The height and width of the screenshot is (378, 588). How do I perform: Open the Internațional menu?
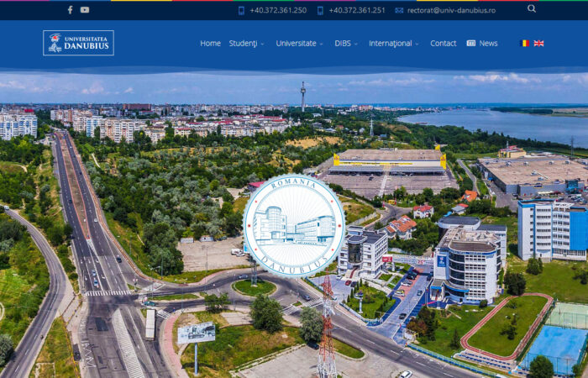[x=391, y=44]
